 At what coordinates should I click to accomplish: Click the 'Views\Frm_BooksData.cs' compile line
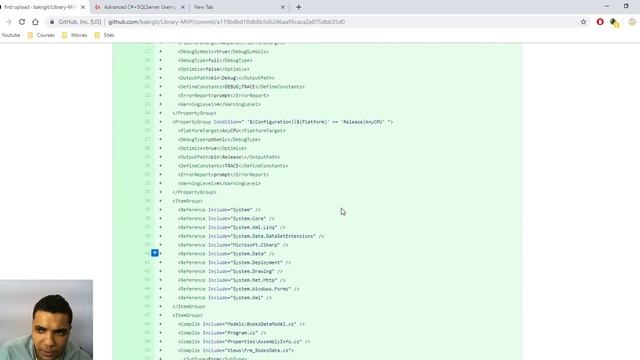[x=236, y=350]
